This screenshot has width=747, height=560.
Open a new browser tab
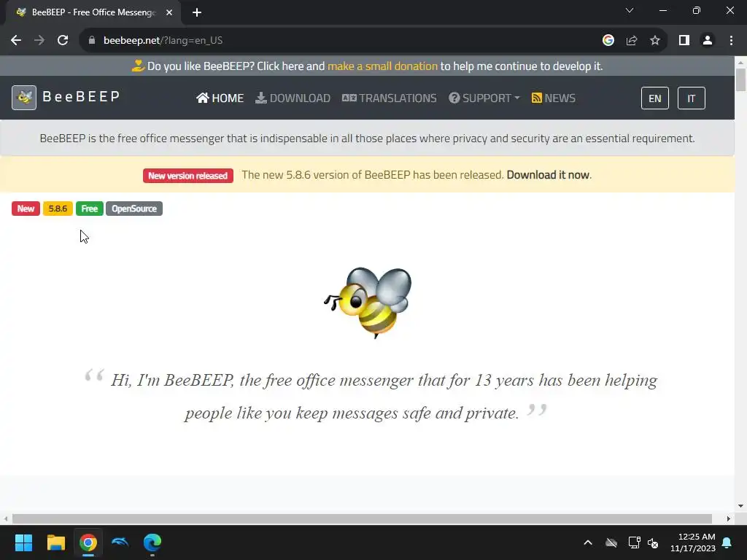point(197,12)
